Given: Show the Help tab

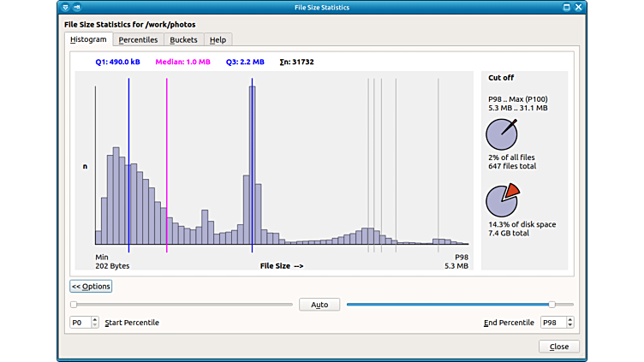Looking at the screenshot, I should (x=218, y=40).
